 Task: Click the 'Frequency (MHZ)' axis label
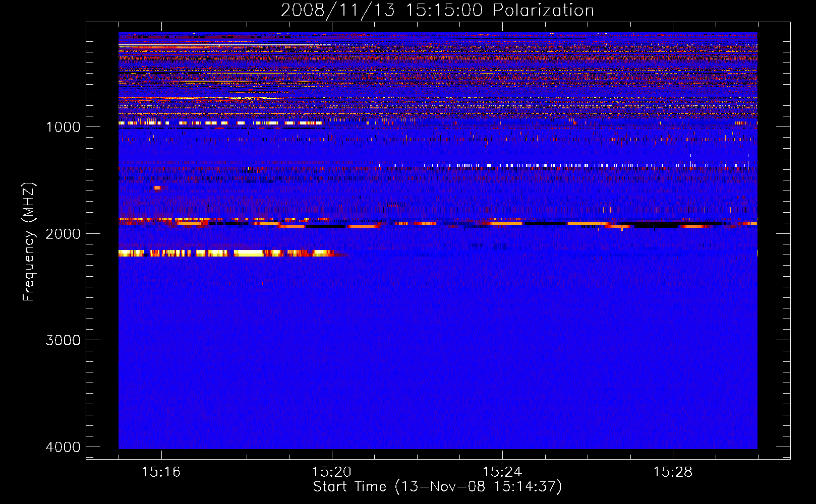click(29, 242)
